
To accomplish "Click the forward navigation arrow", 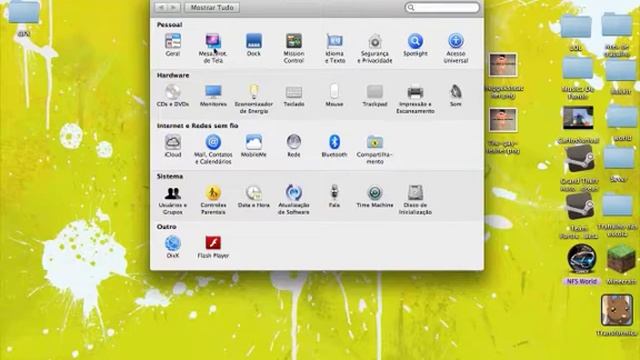I will pos(174,7).
